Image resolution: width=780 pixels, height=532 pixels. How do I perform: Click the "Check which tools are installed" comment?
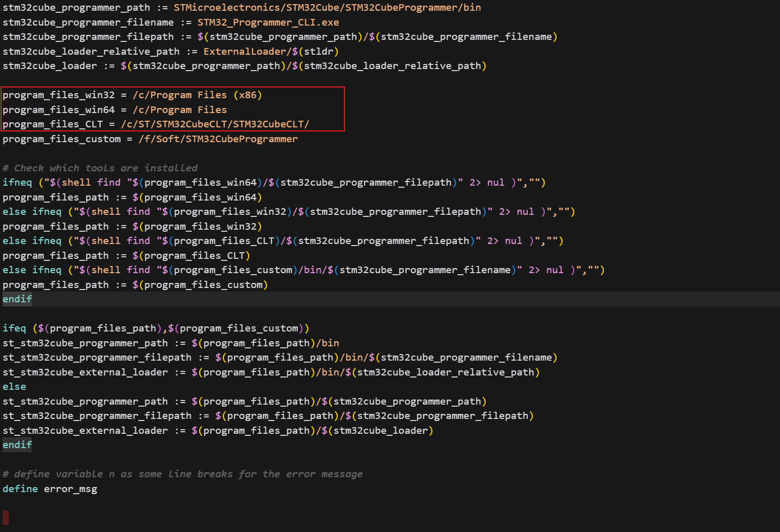pyautogui.click(x=100, y=168)
